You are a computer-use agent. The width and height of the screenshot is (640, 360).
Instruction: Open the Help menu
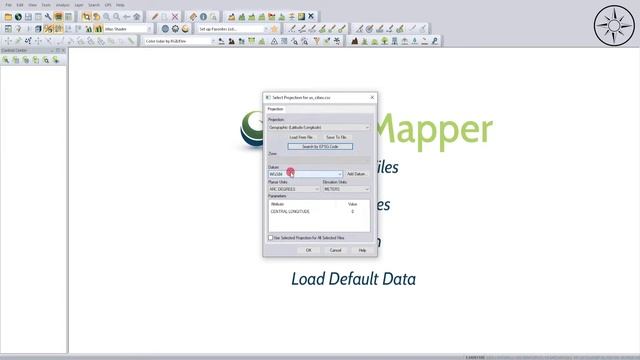(120, 5)
